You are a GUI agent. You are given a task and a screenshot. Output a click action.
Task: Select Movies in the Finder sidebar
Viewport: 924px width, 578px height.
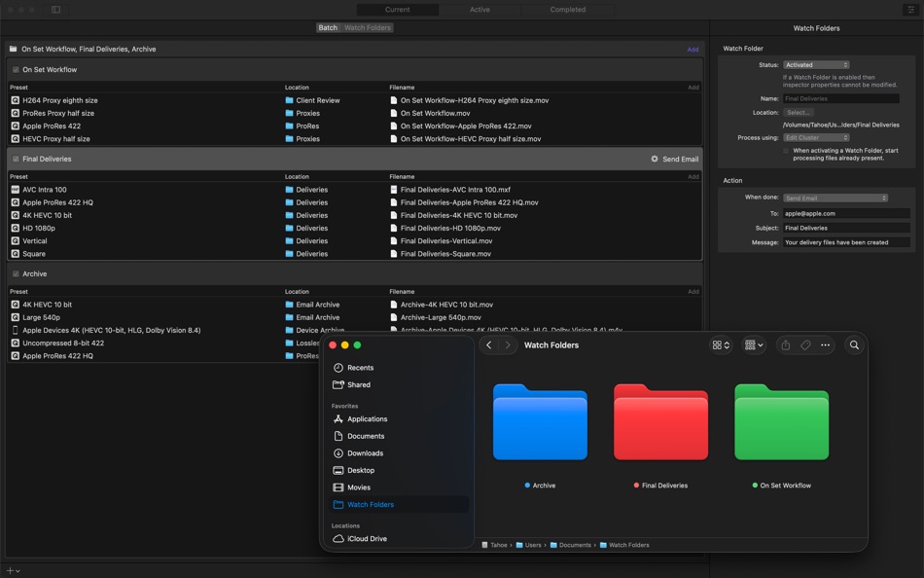[x=359, y=487]
